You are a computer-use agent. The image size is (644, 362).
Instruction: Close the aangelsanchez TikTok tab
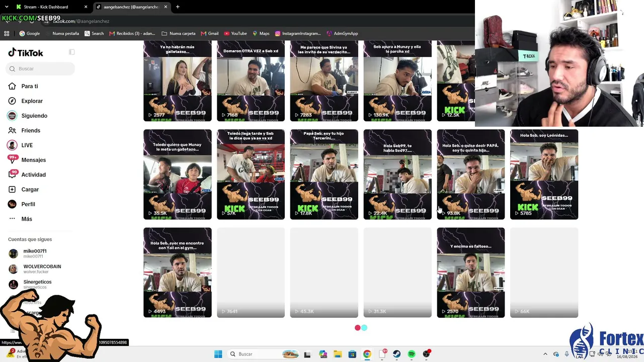tap(166, 7)
